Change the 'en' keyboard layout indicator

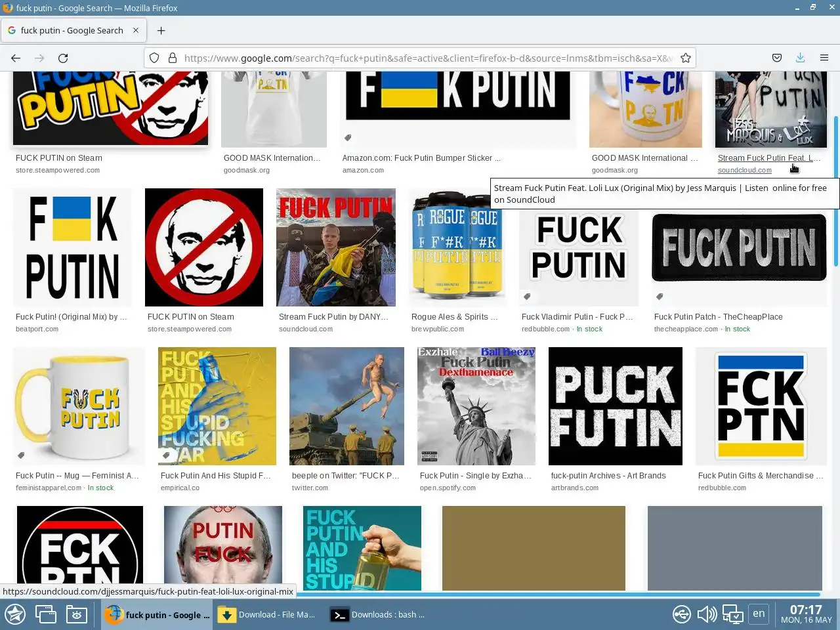[759, 614]
